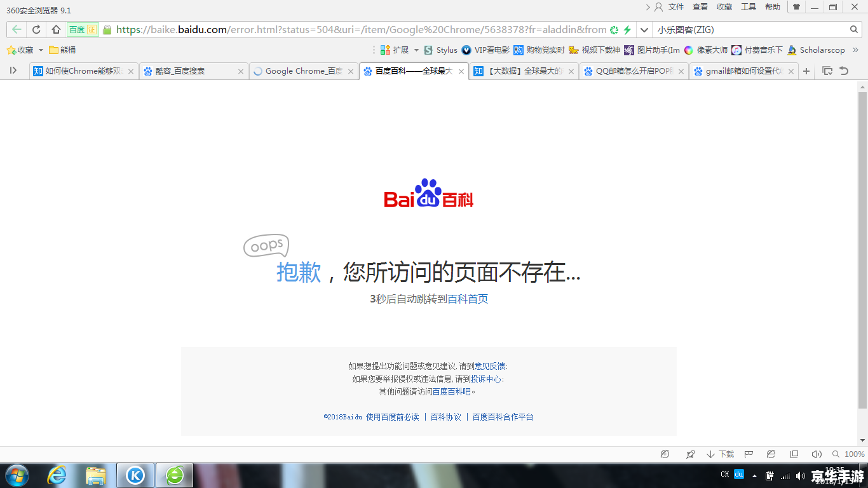Switch to QQ邮箱怎么开启POP tab
Viewport: 868px width, 488px height.
click(634, 71)
